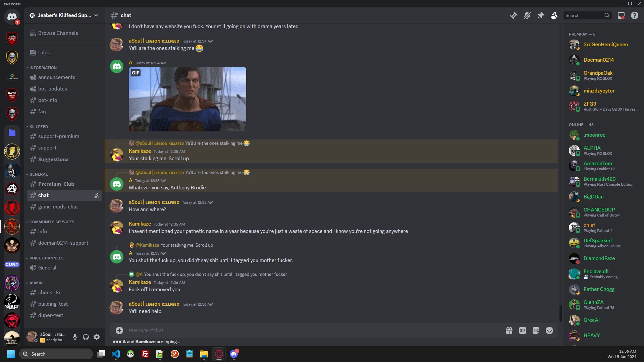The image size is (644, 362).
Task: Open Opera browser from the taskbar
Action: (219, 354)
